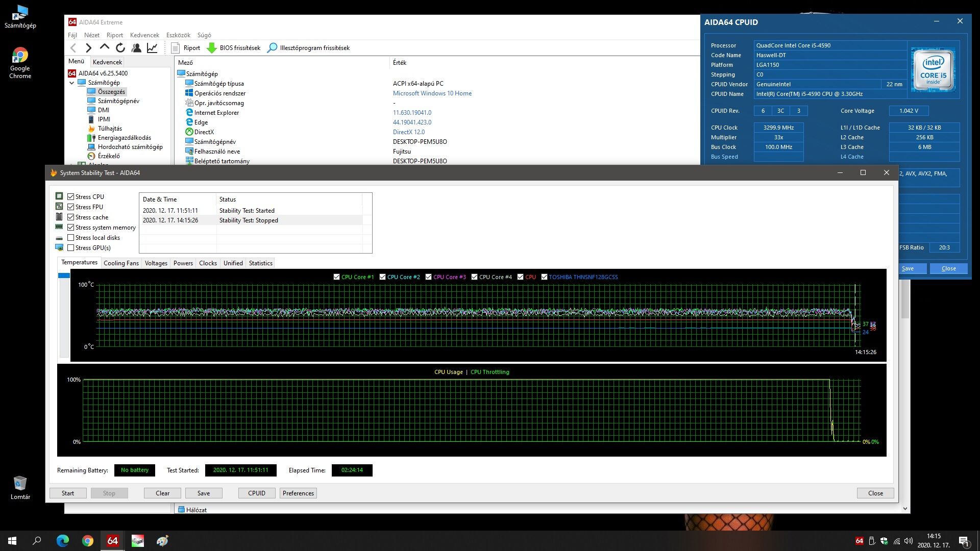This screenshot has width=980, height=551.
Task: Click the Illesztőprogram frissítések magnifier icon
Action: [x=273, y=48]
